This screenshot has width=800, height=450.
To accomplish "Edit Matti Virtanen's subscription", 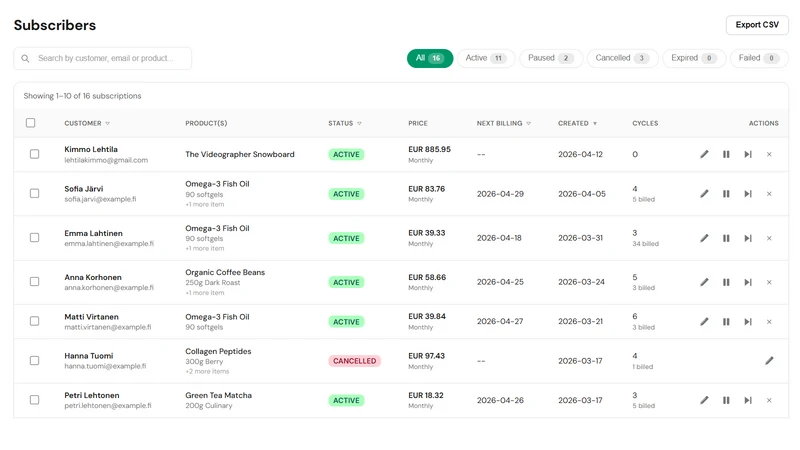I will pyautogui.click(x=704, y=321).
